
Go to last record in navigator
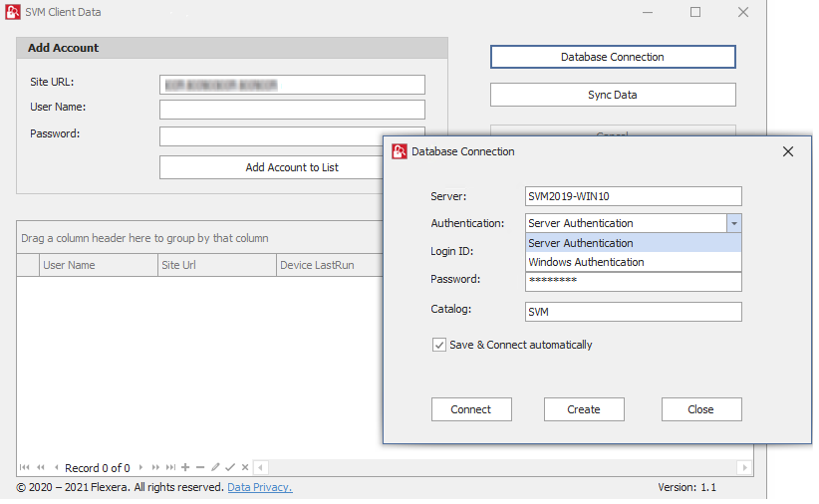(170, 467)
